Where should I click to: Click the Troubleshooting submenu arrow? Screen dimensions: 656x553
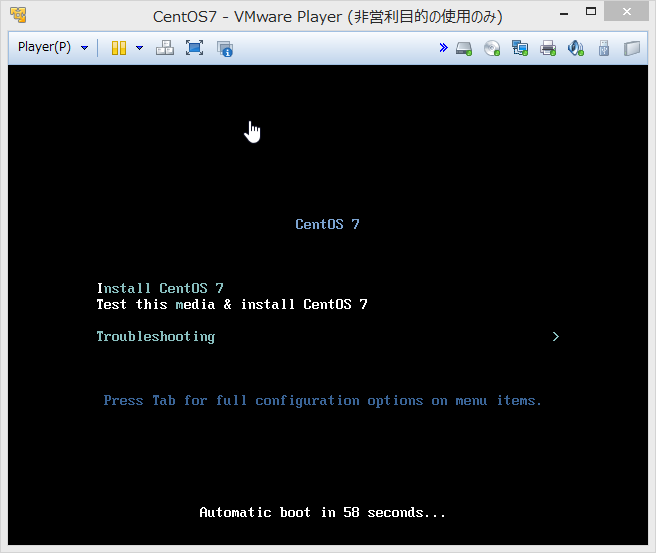(556, 337)
